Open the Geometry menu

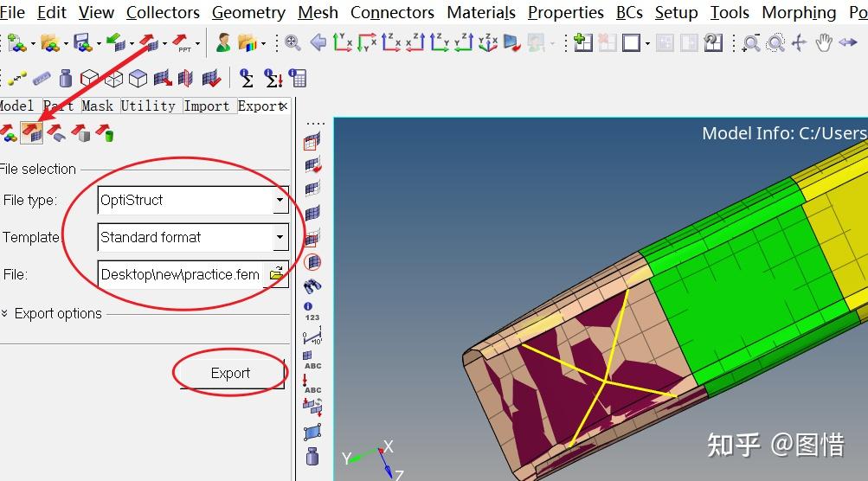(x=248, y=12)
